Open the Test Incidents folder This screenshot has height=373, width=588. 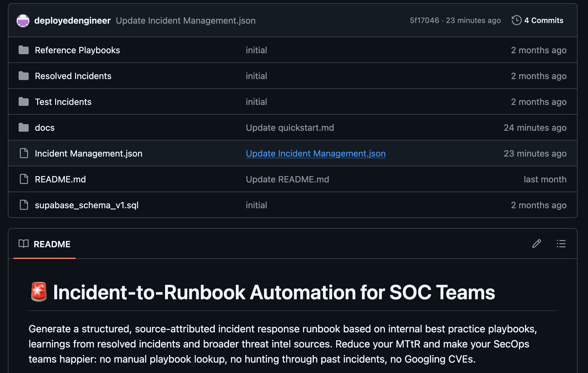tap(63, 102)
